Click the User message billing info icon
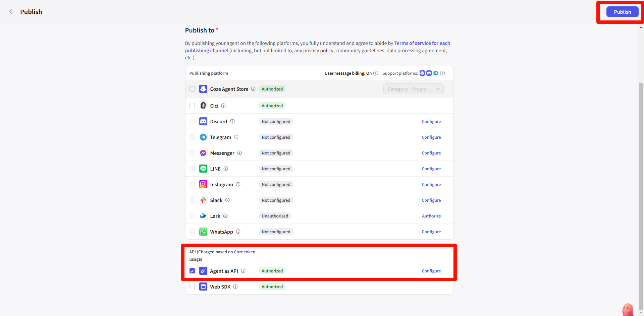The width and height of the screenshot is (644, 316). coord(375,73)
